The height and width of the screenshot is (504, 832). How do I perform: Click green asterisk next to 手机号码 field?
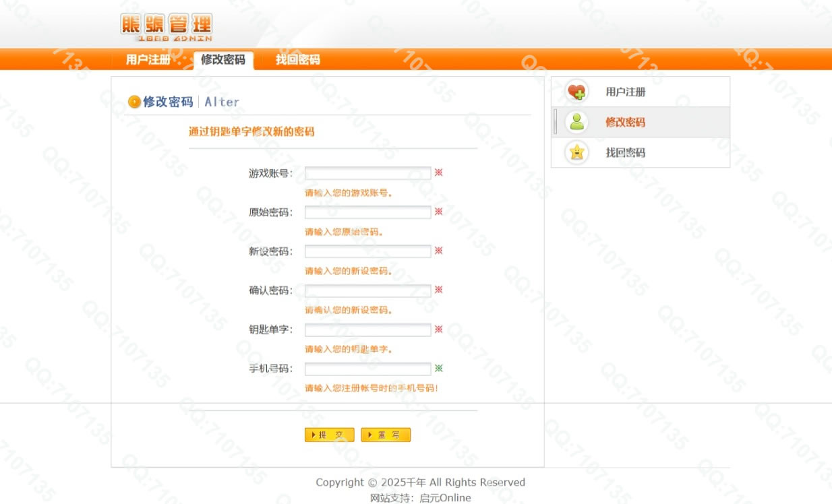coord(438,368)
